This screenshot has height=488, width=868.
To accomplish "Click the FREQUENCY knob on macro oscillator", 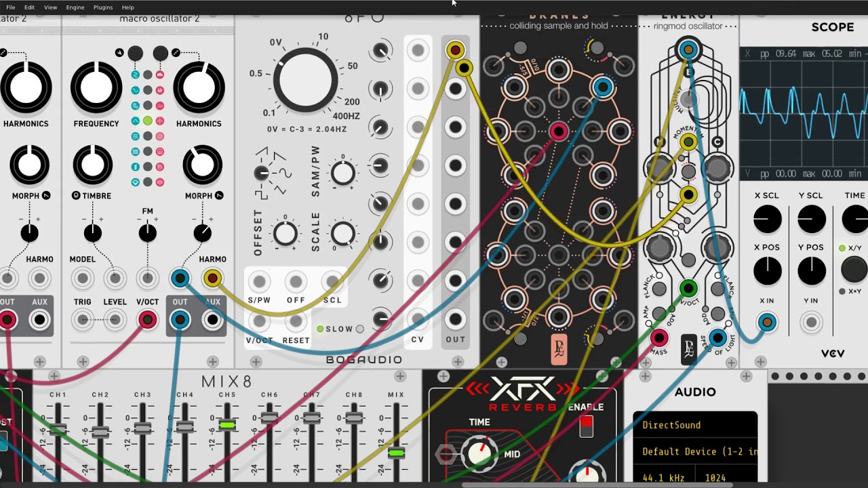I will point(96,87).
